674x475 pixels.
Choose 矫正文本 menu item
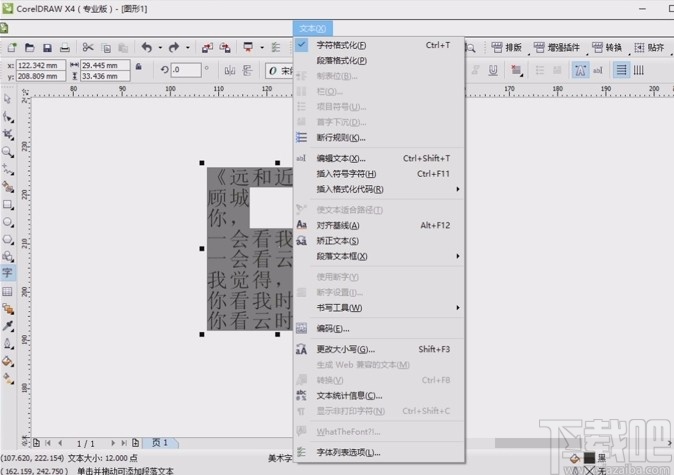[x=379, y=241]
